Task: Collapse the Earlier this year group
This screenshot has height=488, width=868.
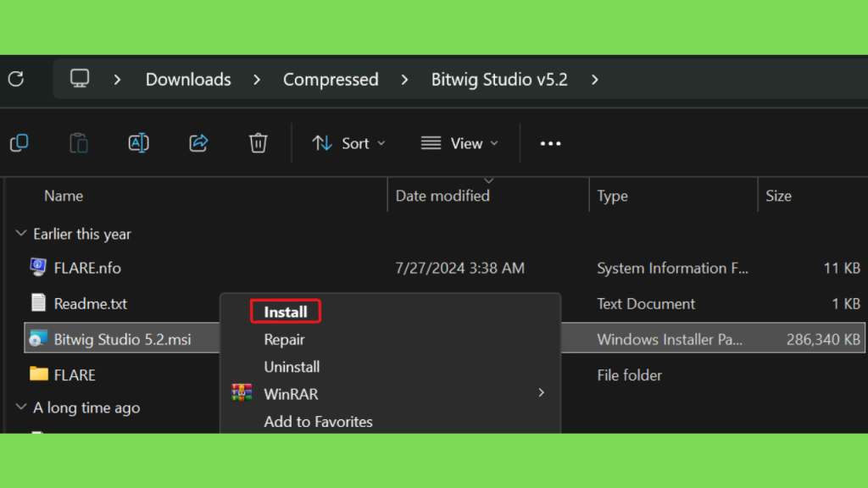Action: click(21, 234)
